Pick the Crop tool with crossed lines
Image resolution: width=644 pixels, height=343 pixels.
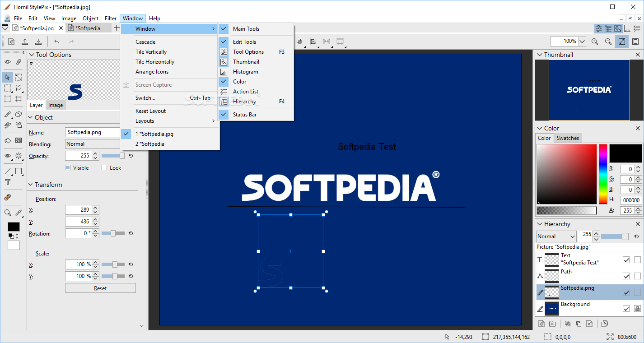pos(19,99)
